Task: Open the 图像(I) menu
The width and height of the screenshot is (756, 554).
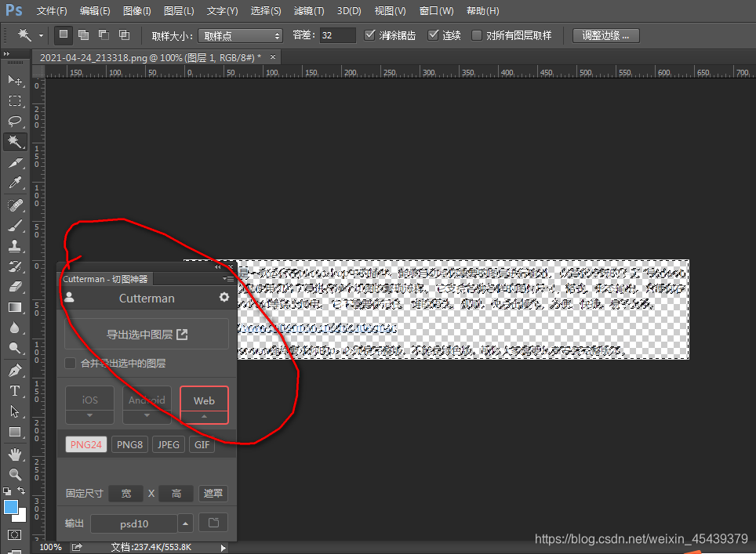Action: pos(137,11)
